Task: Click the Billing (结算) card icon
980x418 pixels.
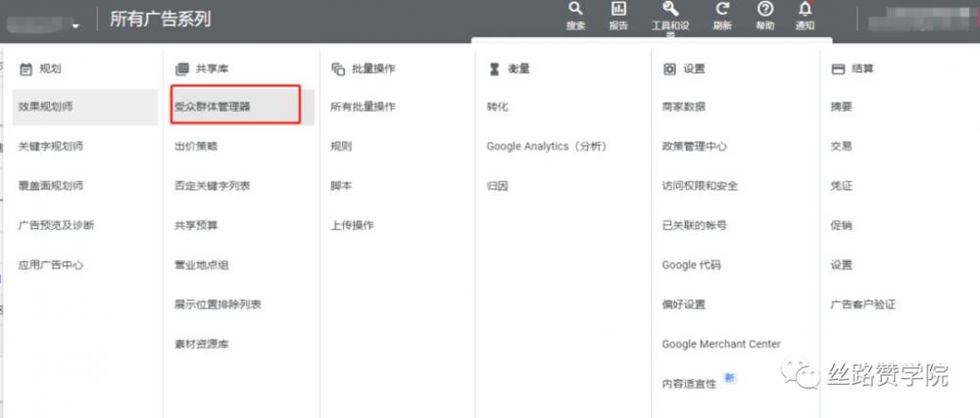Action: point(838,70)
